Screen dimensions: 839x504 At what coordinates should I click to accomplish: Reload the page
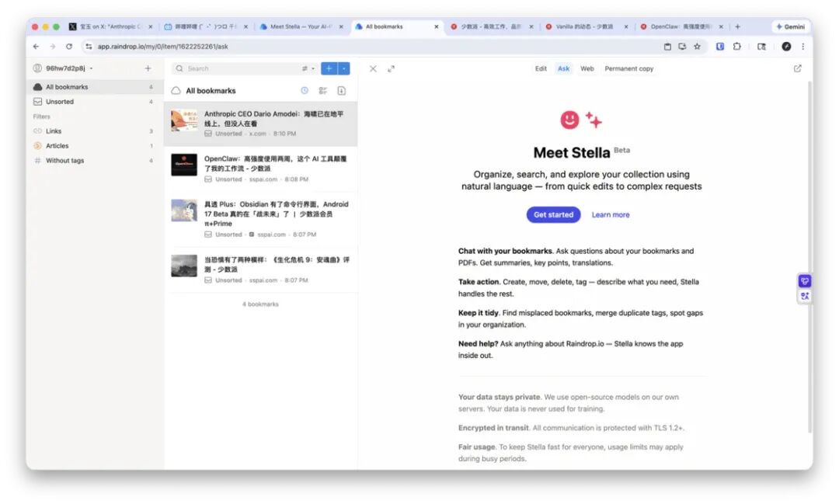69,47
